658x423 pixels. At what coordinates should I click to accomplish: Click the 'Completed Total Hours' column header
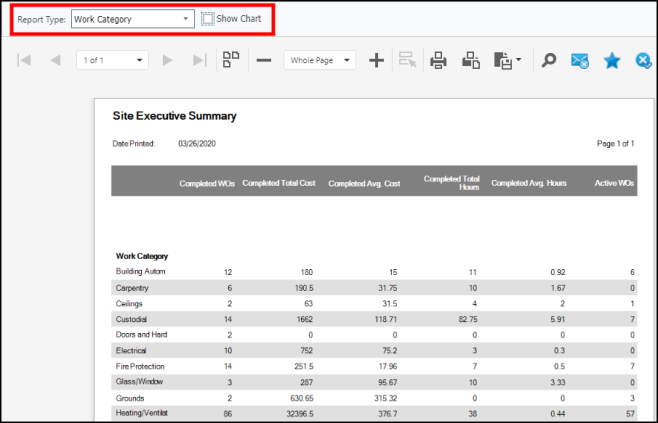point(452,183)
